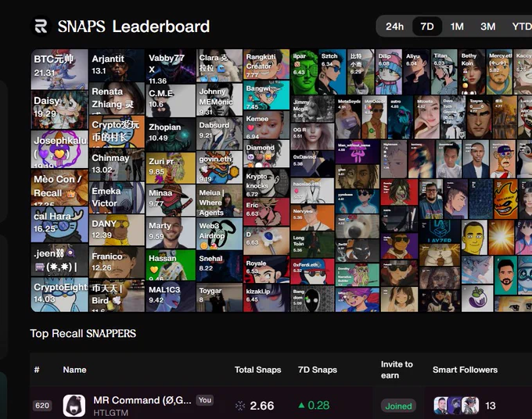Image resolution: width=532 pixels, height=419 pixels.
Task: Open the Hassan tile
Action: [171, 265]
